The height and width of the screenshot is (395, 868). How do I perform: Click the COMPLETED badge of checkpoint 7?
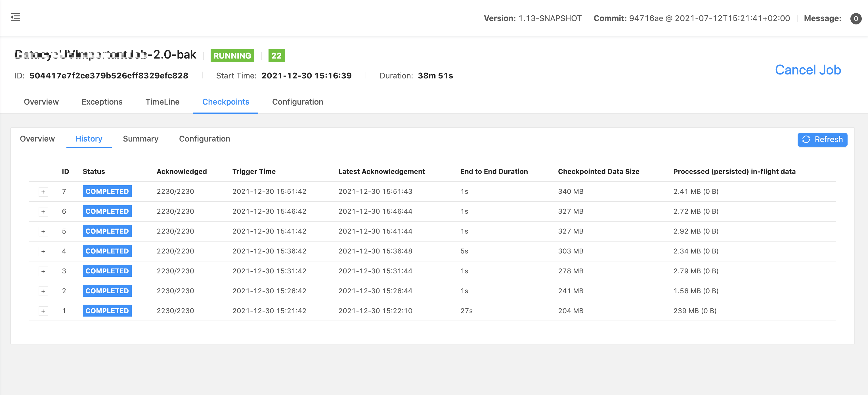coord(107,191)
